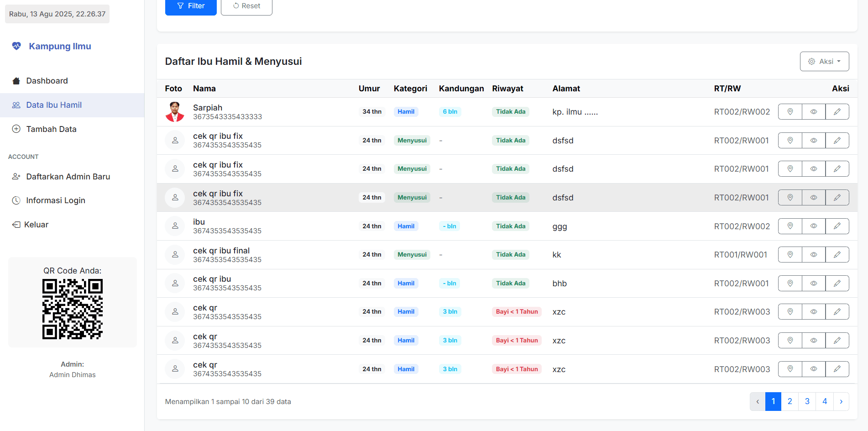This screenshot has height=431, width=868.
Task: Click the admin QR code image
Action: point(73,309)
